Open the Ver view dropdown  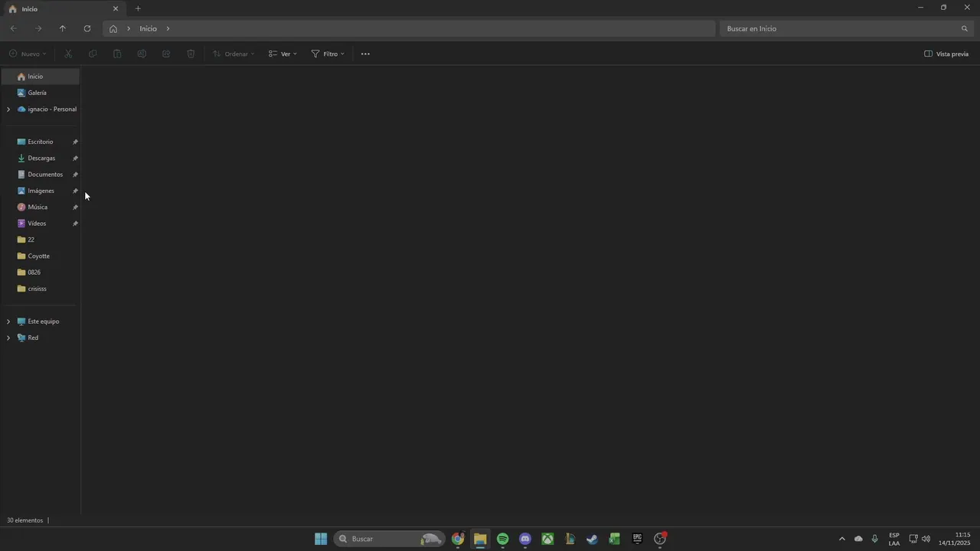tap(283, 54)
